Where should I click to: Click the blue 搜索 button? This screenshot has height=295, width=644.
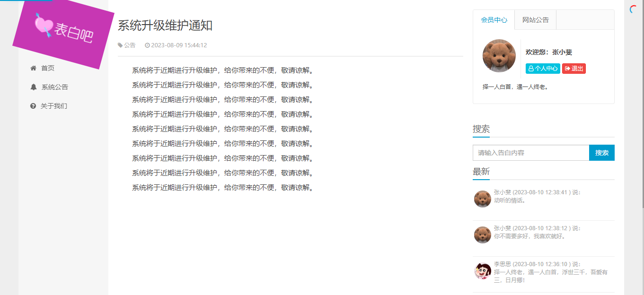[602, 153]
